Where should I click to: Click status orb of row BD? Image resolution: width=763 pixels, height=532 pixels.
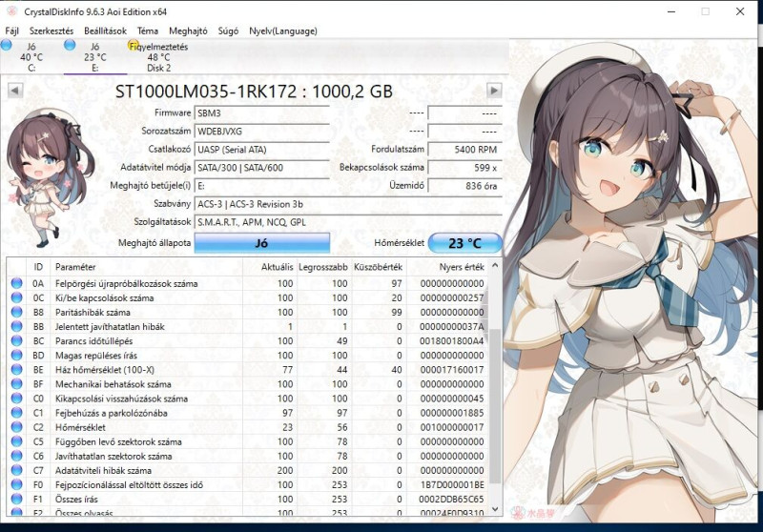click(x=16, y=355)
